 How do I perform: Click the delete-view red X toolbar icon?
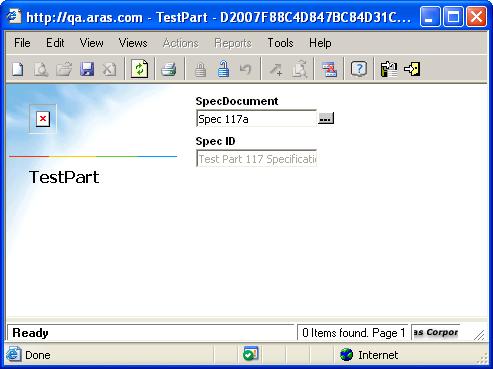pyautogui.click(x=329, y=69)
